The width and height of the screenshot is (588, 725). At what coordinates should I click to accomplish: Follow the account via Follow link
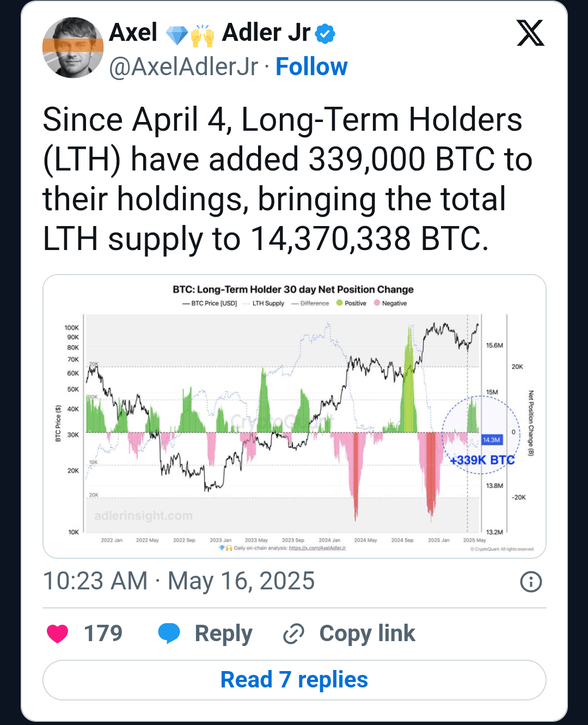click(x=311, y=67)
